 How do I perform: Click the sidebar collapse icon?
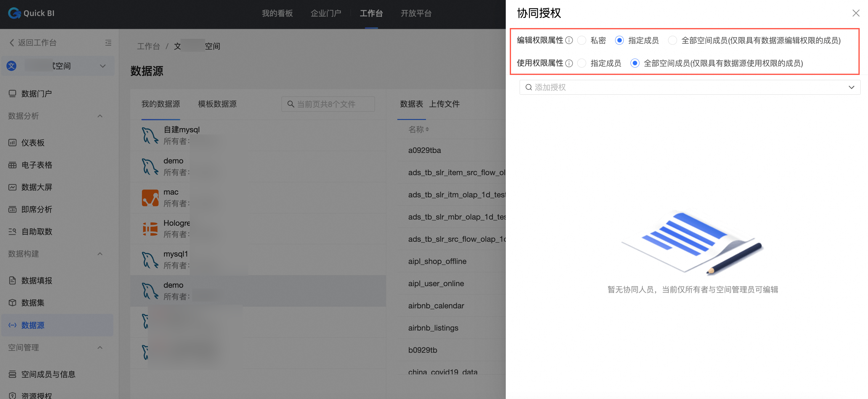coord(108,43)
